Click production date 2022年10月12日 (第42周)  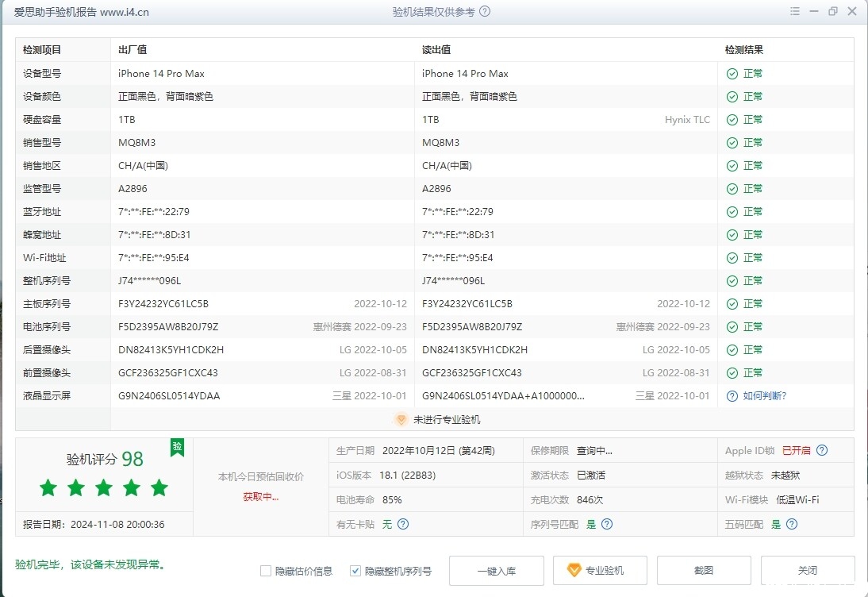(439, 451)
